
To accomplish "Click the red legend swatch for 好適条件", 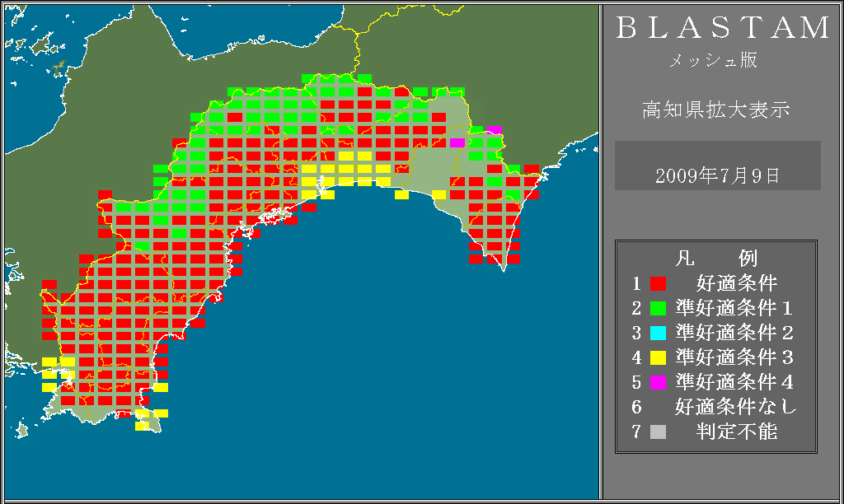I will tap(658, 283).
